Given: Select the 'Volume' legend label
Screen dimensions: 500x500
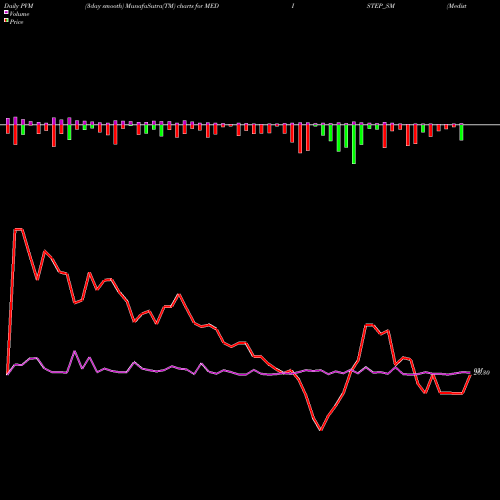Looking at the screenshot, I should click(19, 14).
